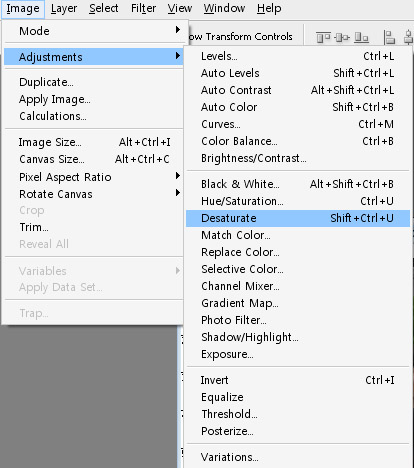Open the Image menu
The width and height of the screenshot is (414, 468).
(x=23, y=9)
